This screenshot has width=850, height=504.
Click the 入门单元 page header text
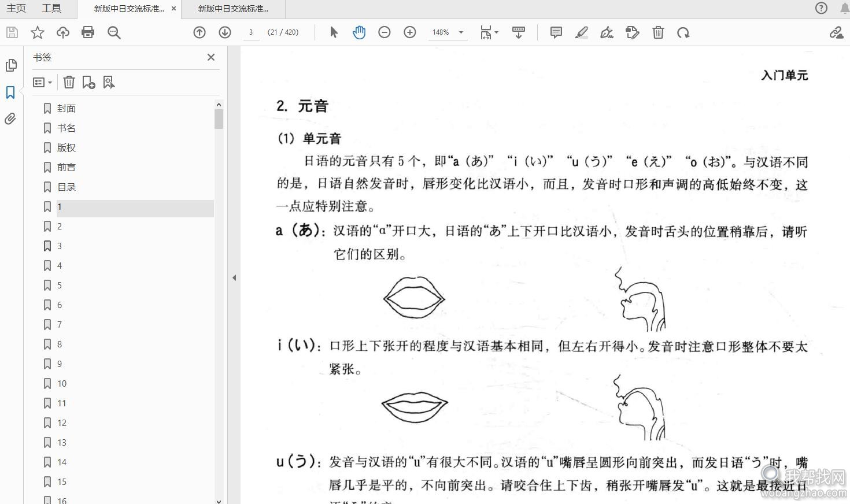tap(785, 75)
